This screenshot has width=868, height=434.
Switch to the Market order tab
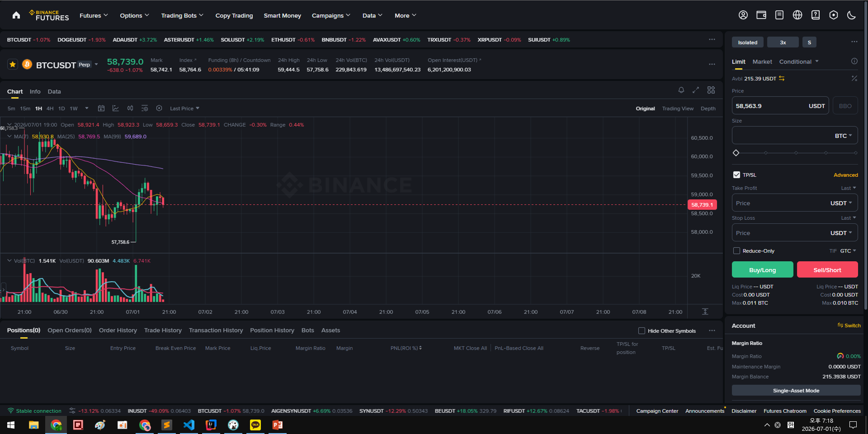tap(762, 61)
